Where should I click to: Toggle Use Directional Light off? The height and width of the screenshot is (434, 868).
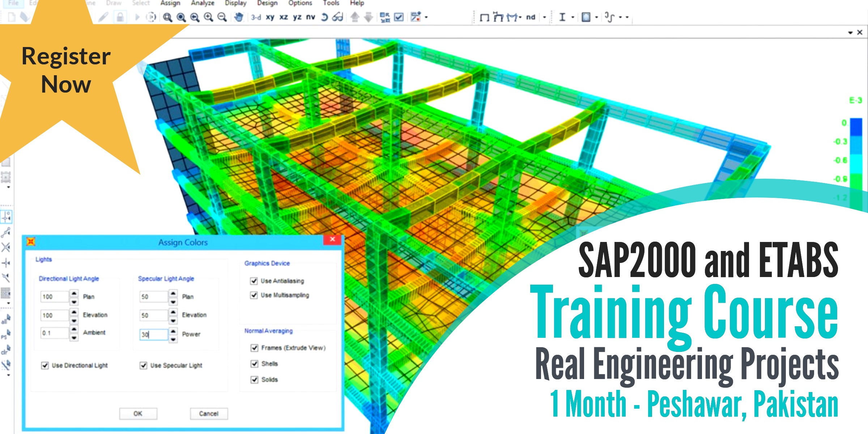coord(45,365)
